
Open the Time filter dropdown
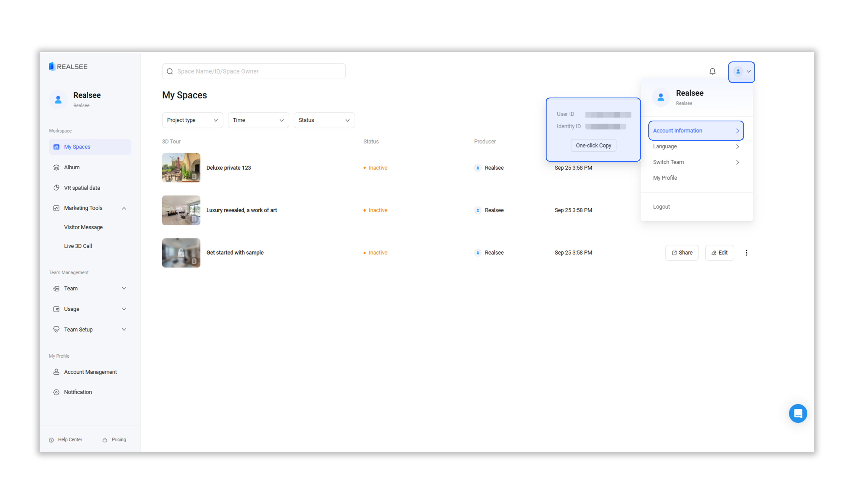tap(258, 120)
